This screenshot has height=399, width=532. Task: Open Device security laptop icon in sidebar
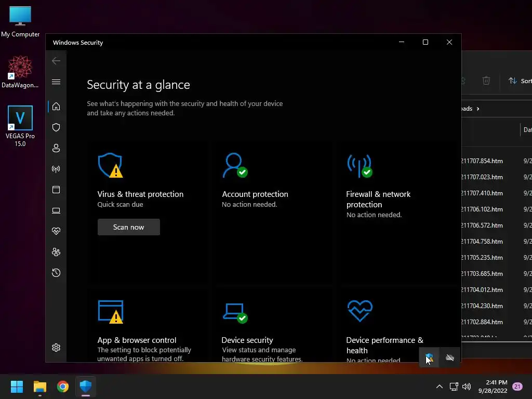click(56, 211)
